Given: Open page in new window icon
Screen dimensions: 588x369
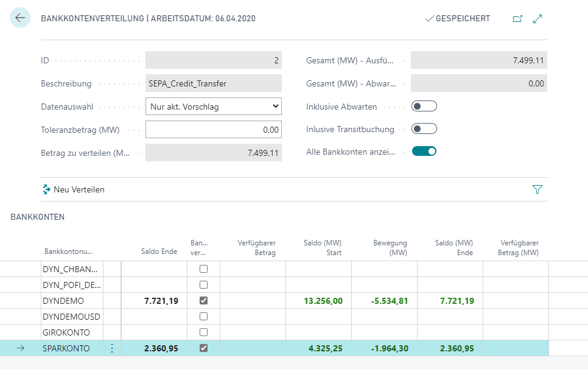Looking at the screenshot, I should click(517, 19).
